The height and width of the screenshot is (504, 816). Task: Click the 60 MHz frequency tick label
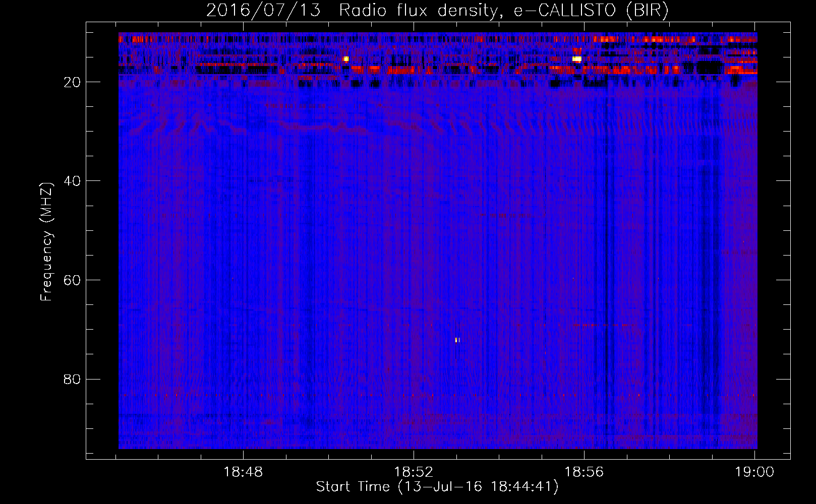(73, 280)
